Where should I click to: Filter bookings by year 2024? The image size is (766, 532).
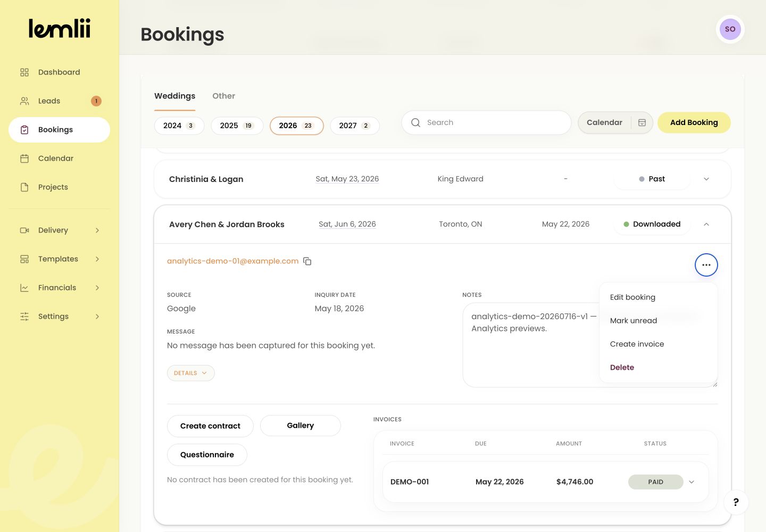point(179,126)
